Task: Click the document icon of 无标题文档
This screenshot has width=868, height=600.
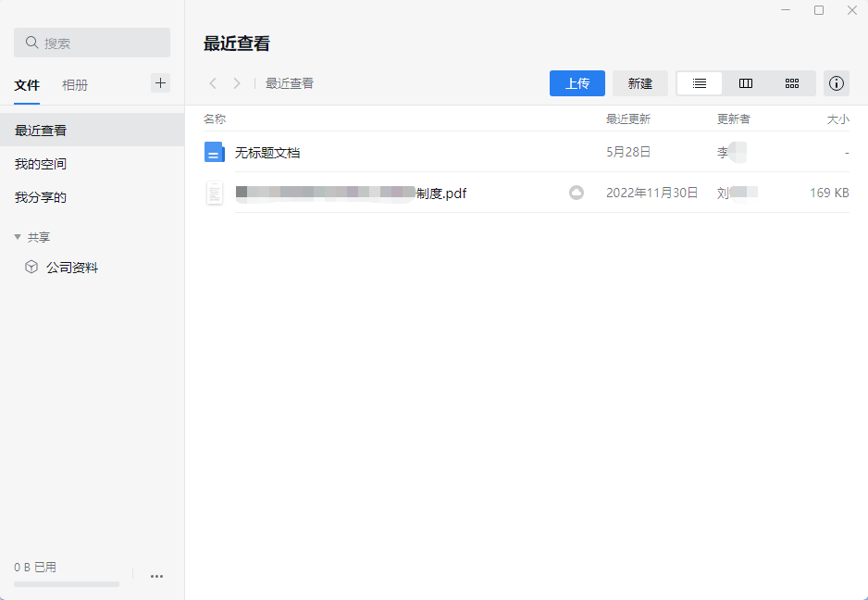Action: (214, 152)
